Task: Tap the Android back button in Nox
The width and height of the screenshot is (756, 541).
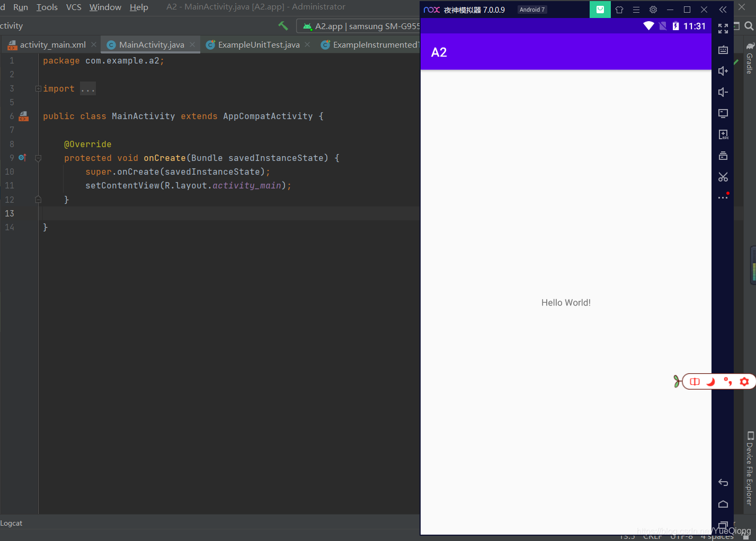Action: (723, 482)
